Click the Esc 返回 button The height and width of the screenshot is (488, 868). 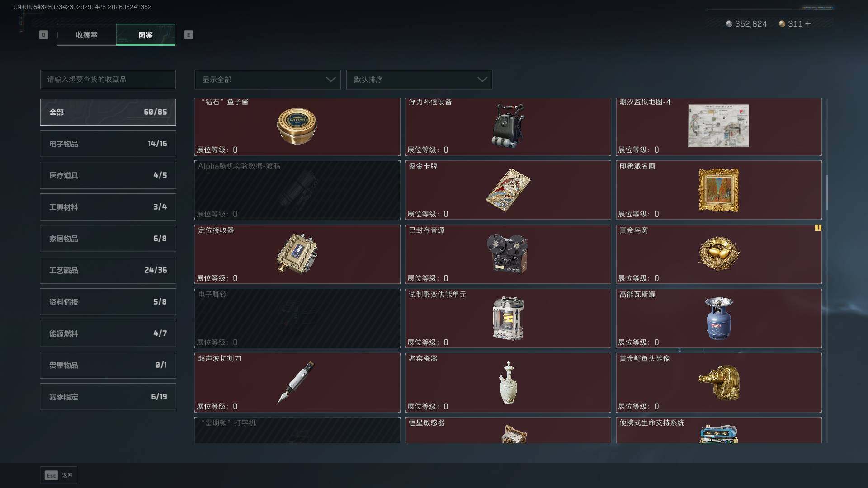[59, 475]
